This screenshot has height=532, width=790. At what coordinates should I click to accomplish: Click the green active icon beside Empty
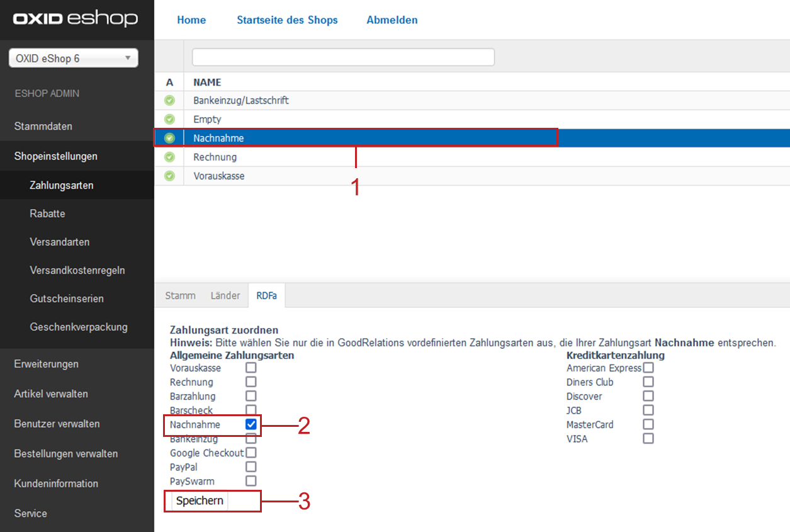[x=169, y=119]
